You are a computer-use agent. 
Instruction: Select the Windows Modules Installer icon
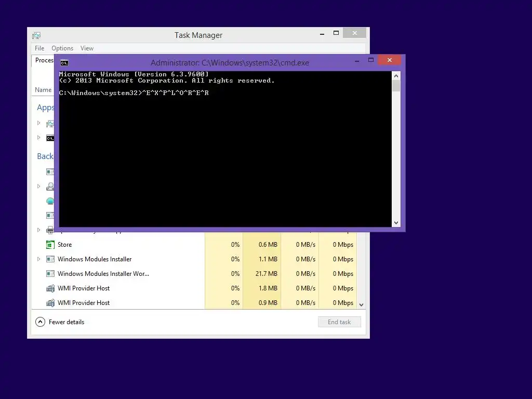click(50, 259)
